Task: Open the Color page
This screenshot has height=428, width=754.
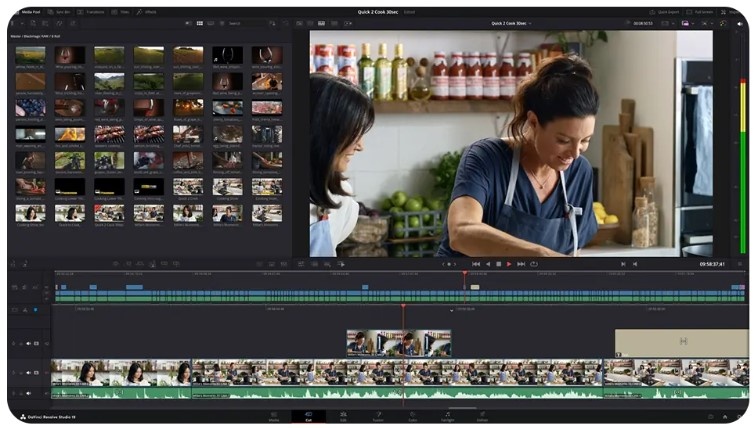Action: [x=413, y=416]
